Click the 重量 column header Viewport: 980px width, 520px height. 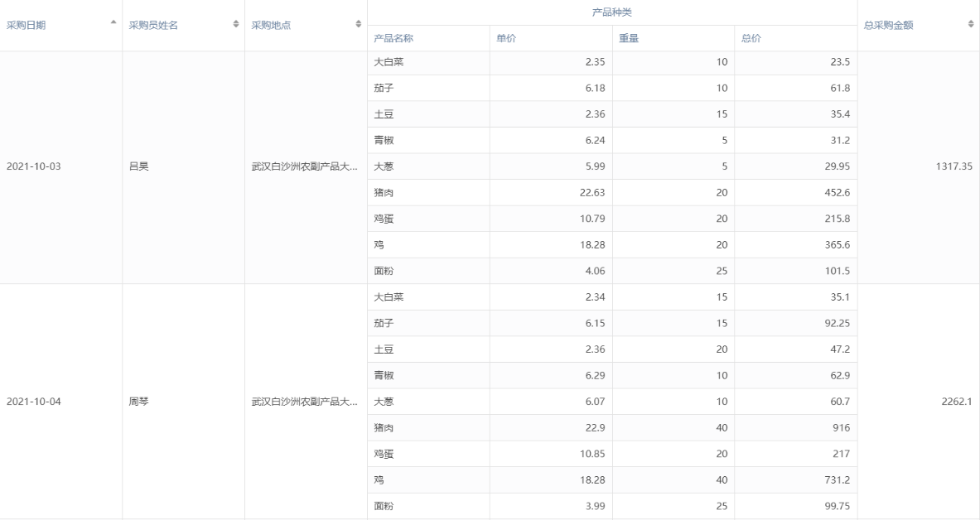click(x=629, y=38)
